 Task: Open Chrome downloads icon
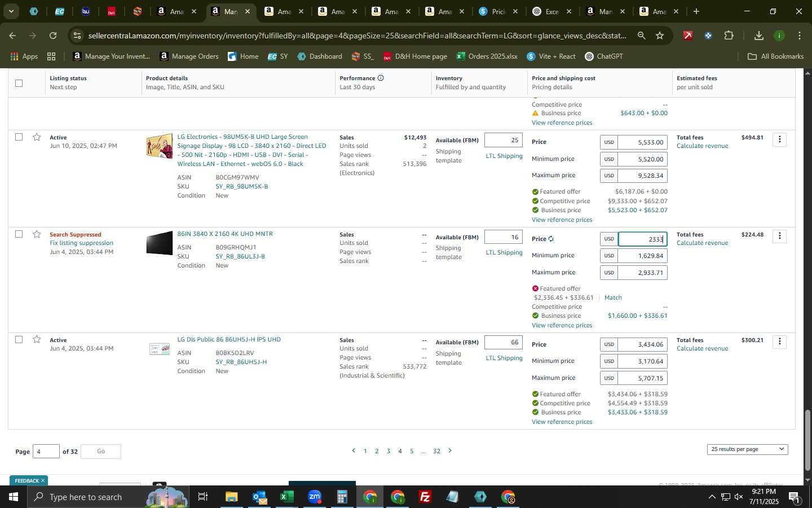click(759, 36)
